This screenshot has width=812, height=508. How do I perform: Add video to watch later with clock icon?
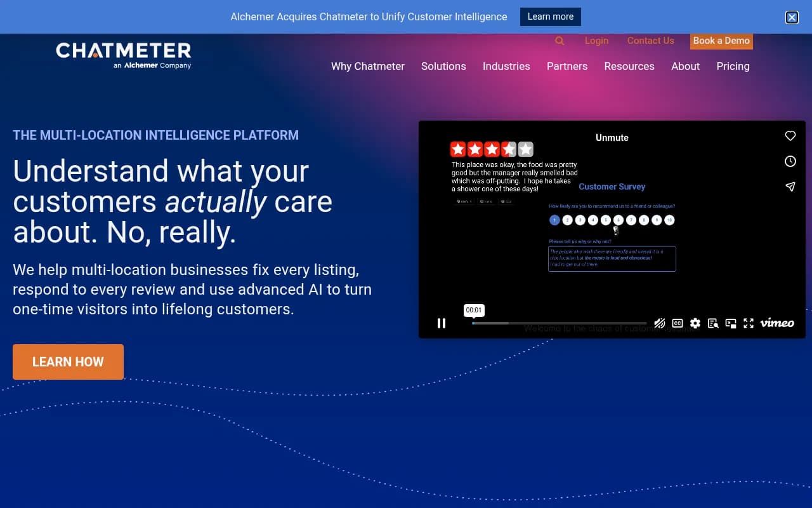pyautogui.click(x=790, y=161)
